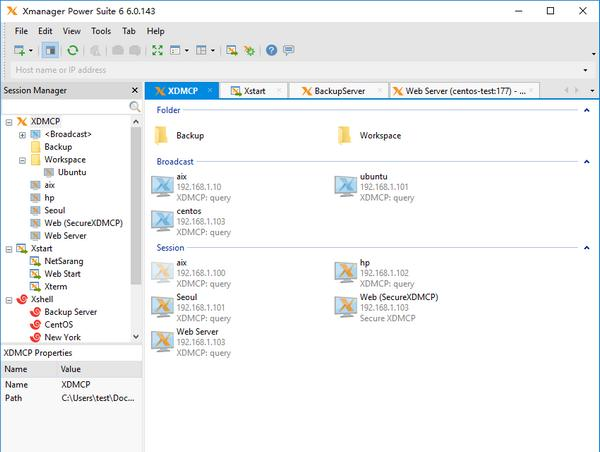Select Web (SecureXDMCP) session icon in main pane
The image size is (600, 452).
346,307
